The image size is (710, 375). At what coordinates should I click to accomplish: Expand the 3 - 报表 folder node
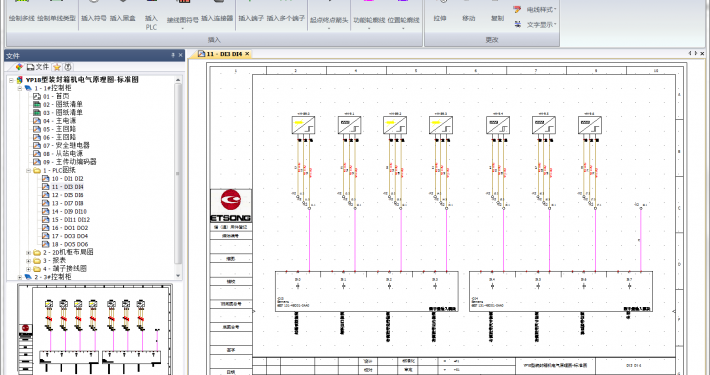(29, 261)
